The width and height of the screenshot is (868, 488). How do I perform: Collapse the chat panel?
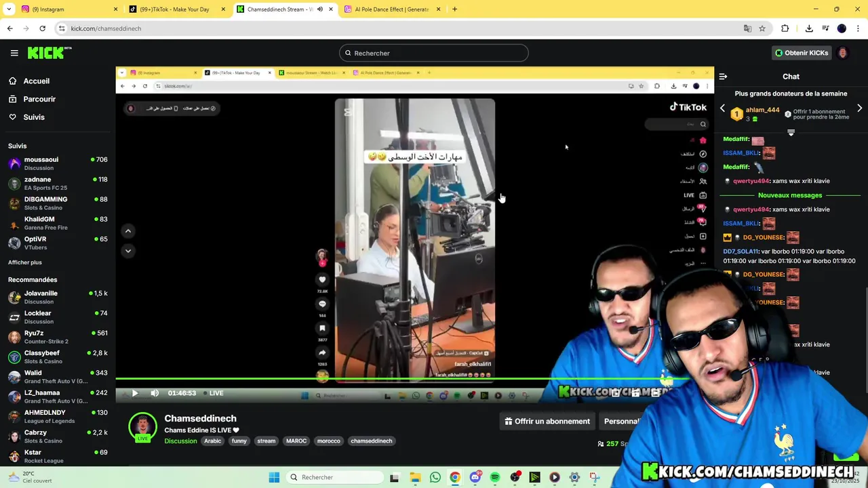pyautogui.click(x=723, y=77)
